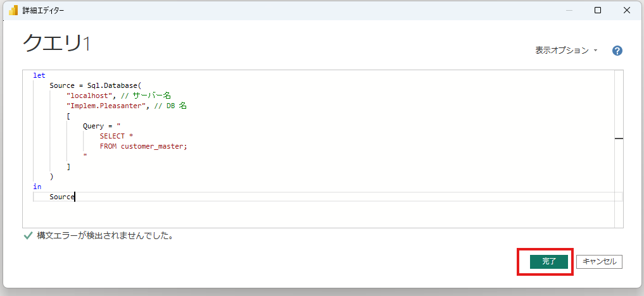Viewport: 644px width, 296px height.
Task: Minimize the 詳細エディター window
Action: tap(568, 10)
